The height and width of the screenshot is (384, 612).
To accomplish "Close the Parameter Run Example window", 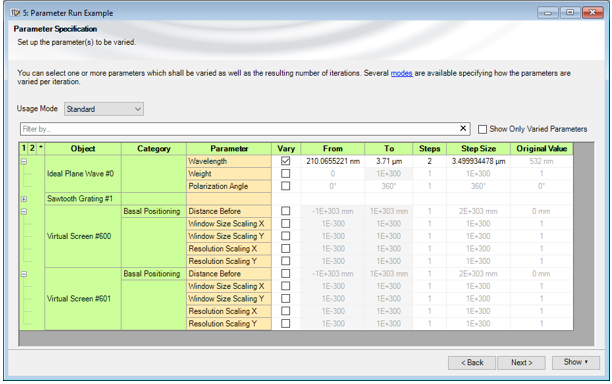I will click(592, 12).
